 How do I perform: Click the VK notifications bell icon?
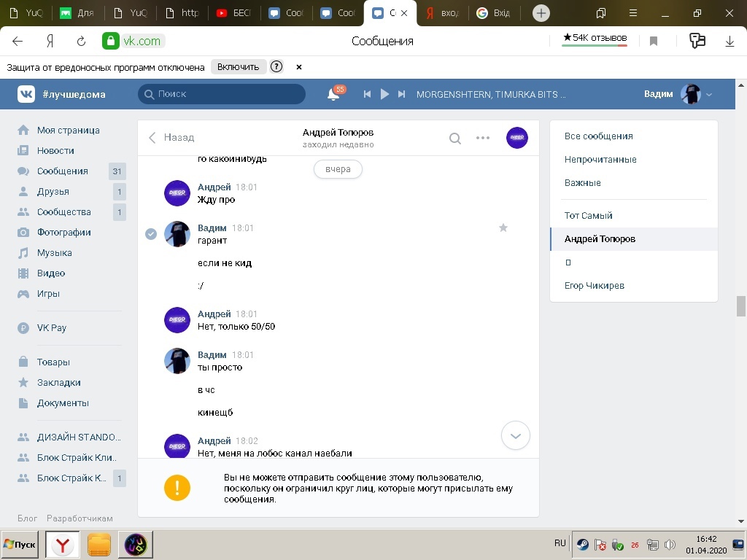pyautogui.click(x=333, y=94)
